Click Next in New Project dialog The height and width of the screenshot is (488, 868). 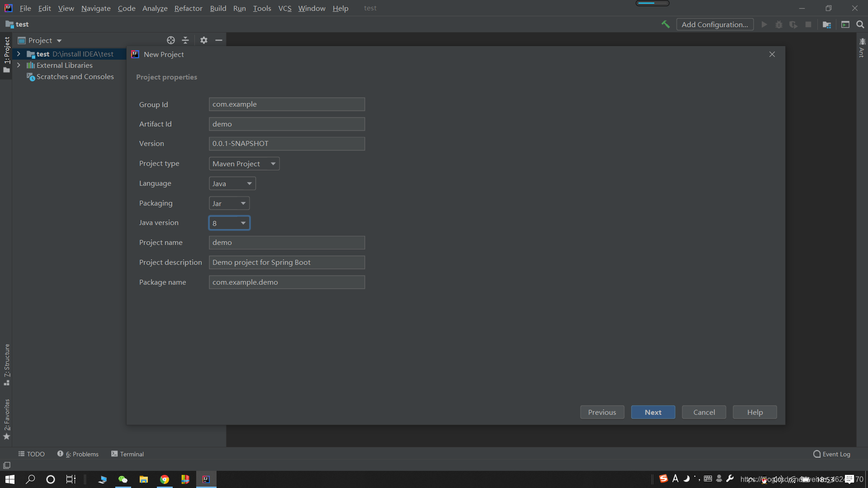653,412
